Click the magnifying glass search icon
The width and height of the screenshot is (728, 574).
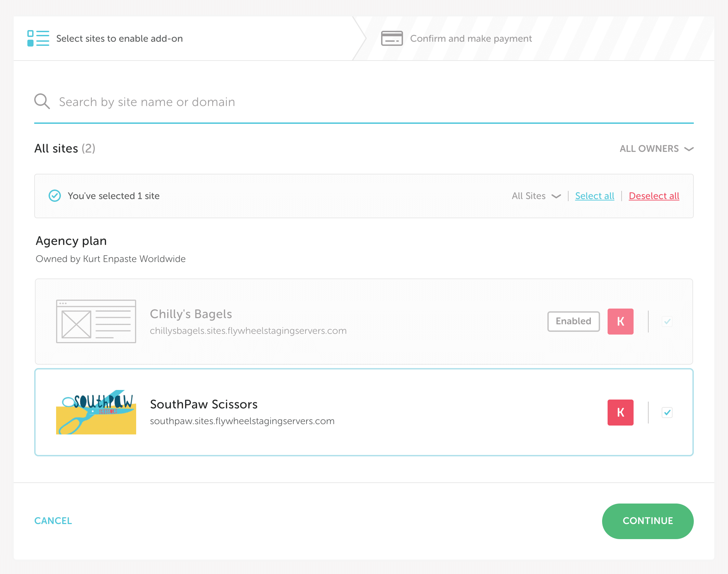click(42, 101)
